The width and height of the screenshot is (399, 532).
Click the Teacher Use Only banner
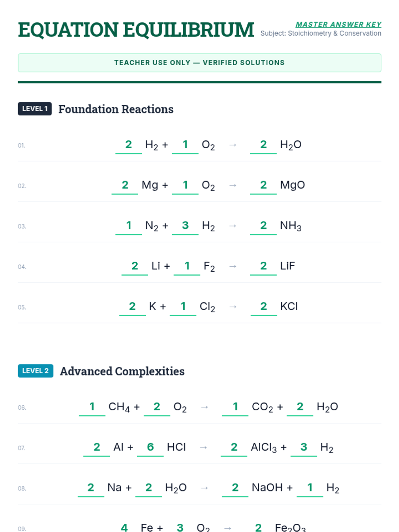point(199,63)
